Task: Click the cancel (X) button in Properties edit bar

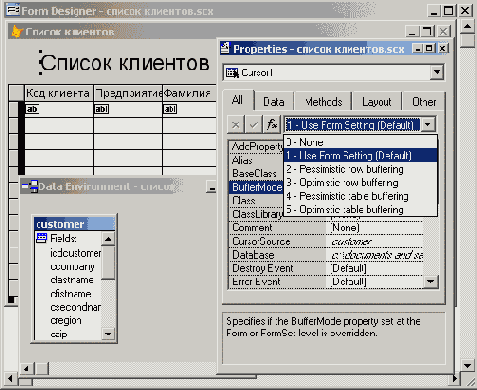Action: 236,125
